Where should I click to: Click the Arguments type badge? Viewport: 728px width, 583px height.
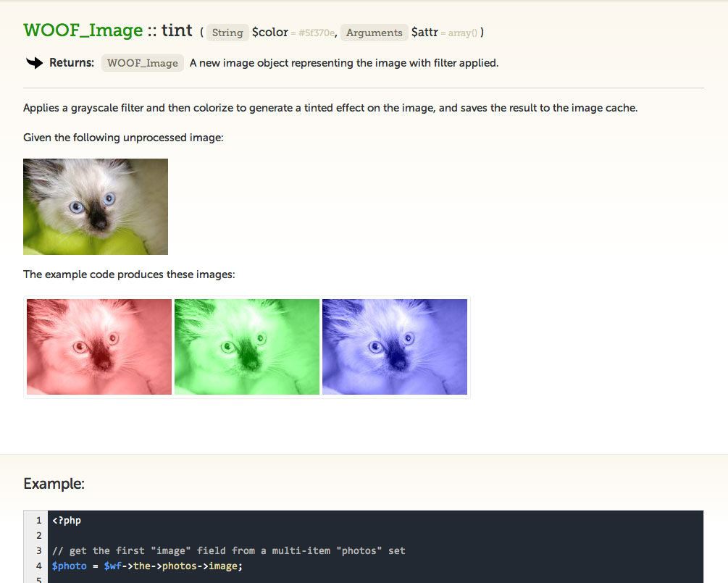[x=375, y=33]
